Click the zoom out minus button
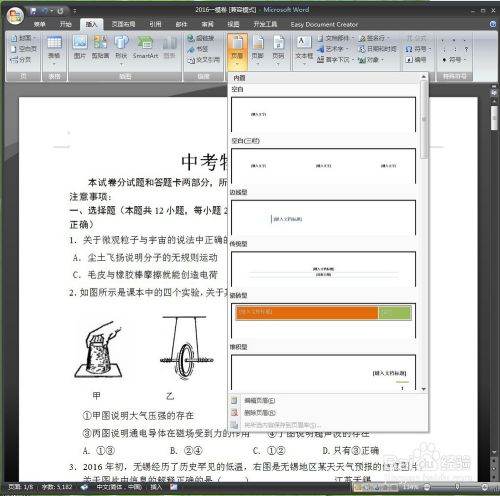Image resolution: width=500 pixels, height=496 pixels. 427,487
